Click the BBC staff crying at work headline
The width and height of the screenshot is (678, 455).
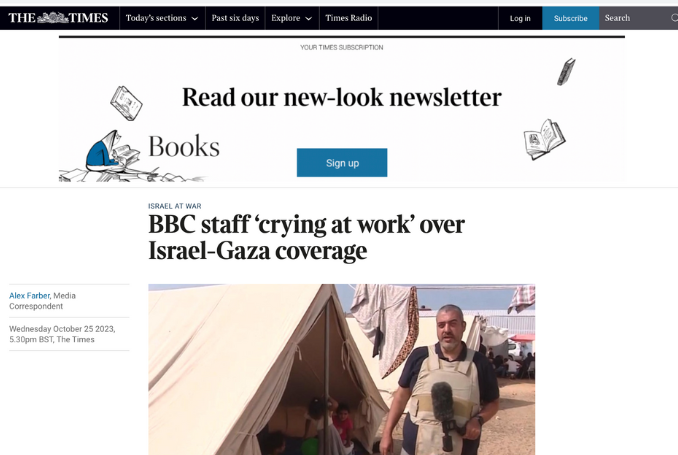307,237
